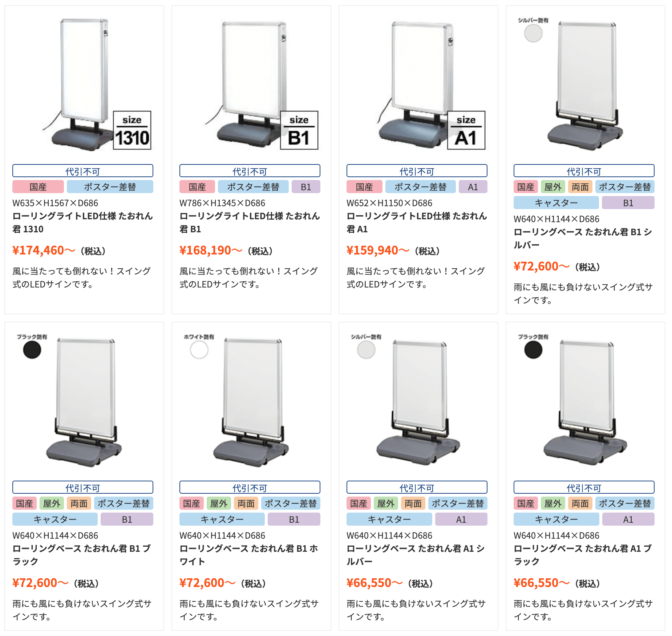Image resolution: width=672 pixels, height=636 pixels.
Task: Click the silver swatch on A1 Silver product
Action: click(x=366, y=350)
